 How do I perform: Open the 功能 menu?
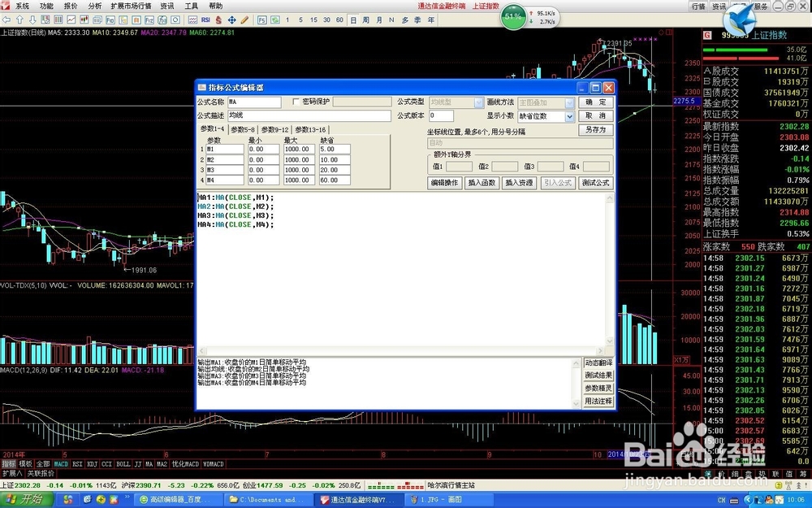46,7
